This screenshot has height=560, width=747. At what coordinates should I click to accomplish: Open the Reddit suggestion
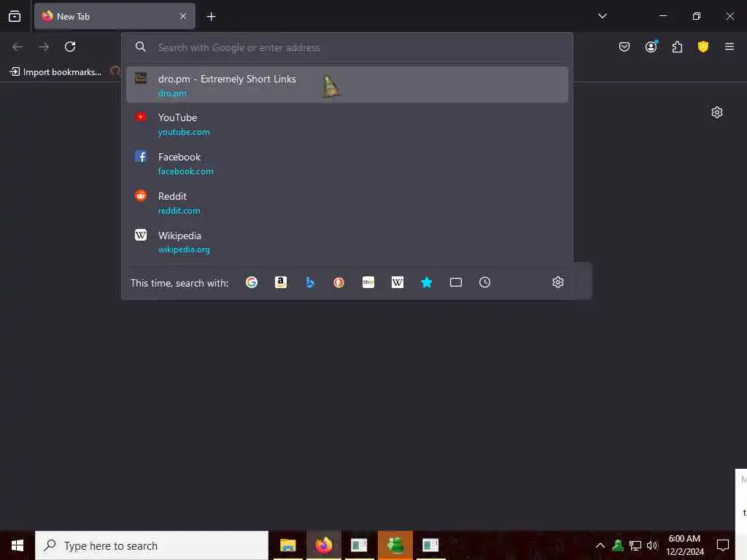(347, 203)
